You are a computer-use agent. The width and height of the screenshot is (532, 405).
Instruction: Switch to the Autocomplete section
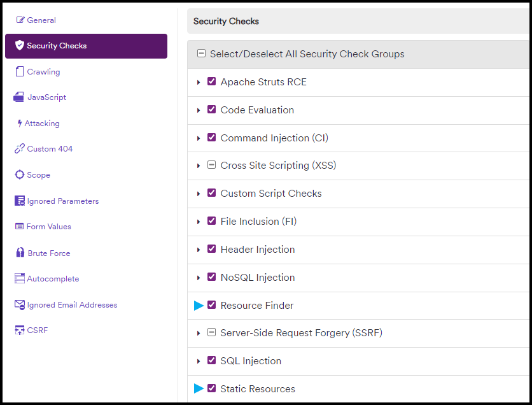click(x=52, y=278)
